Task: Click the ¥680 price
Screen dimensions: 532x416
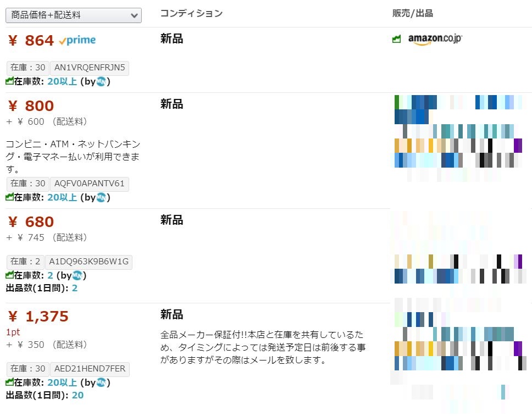Action: tap(31, 222)
